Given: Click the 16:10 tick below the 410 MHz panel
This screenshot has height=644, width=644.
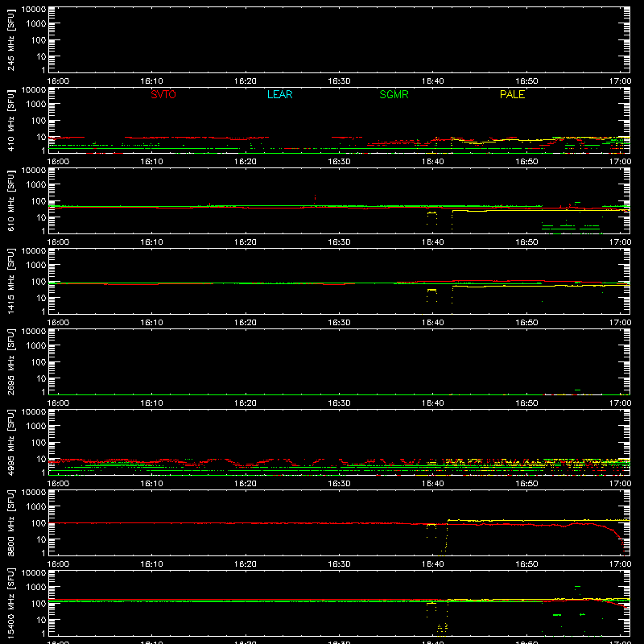Looking at the screenshot, I should pos(151,162).
